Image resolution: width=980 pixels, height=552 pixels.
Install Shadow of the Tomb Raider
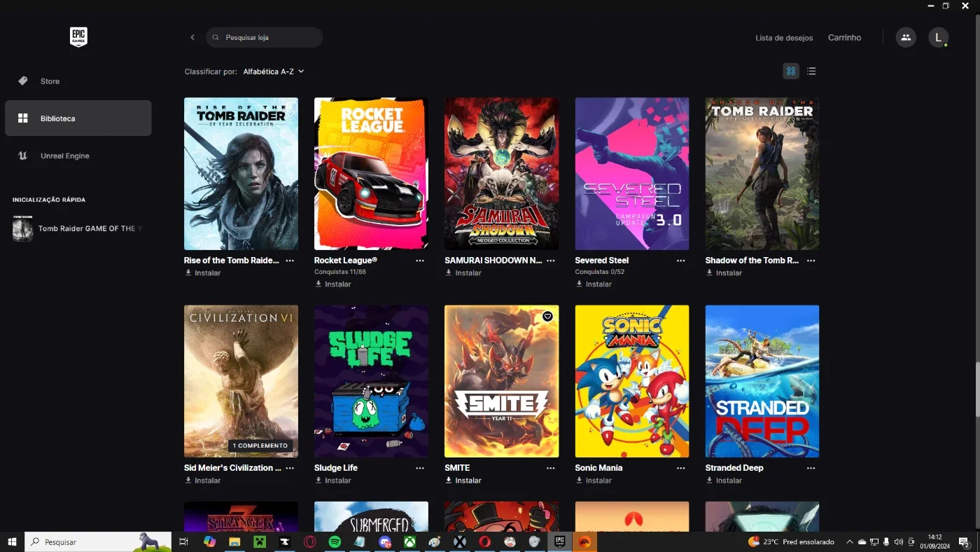pos(724,273)
